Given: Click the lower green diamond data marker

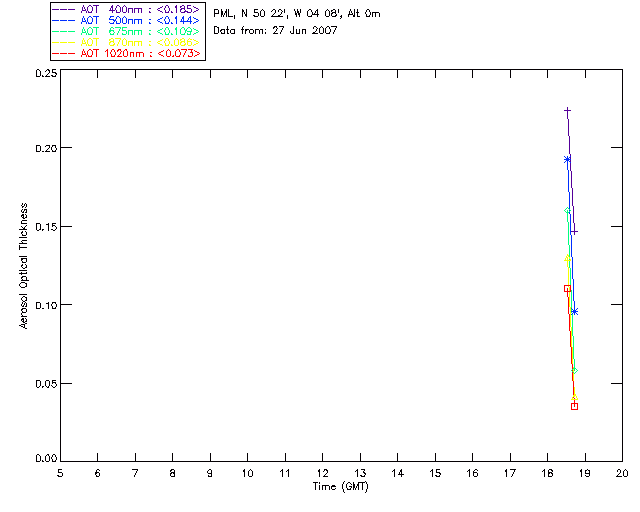Looking at the screenshot, I should [574, 371].
